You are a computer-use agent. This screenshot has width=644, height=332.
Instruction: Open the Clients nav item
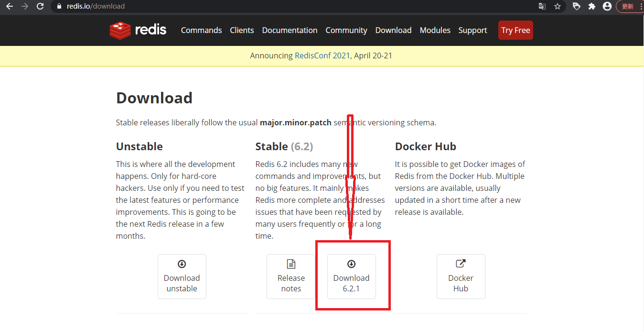[x=242, y=30]
